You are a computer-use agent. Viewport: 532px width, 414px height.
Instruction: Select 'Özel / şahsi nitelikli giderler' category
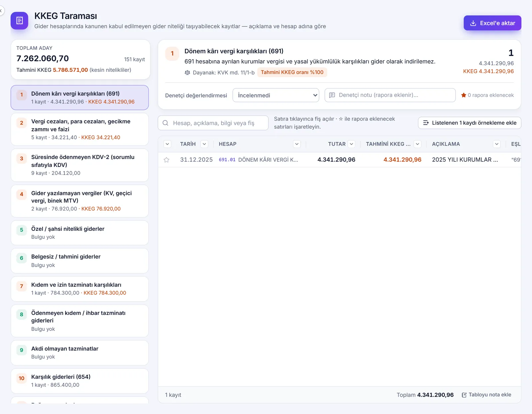tap(80, 233)
